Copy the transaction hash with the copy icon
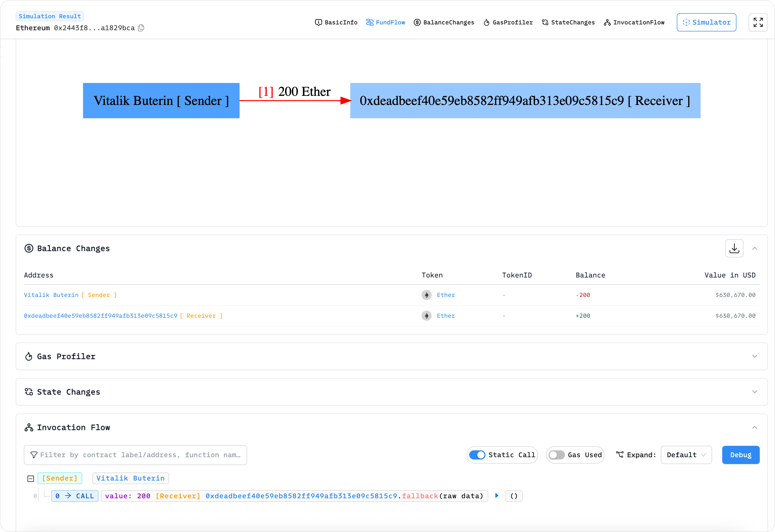Image resolution: width=775 pixels, height=532 pixels. pyautogui.click(x=141, y=28)
